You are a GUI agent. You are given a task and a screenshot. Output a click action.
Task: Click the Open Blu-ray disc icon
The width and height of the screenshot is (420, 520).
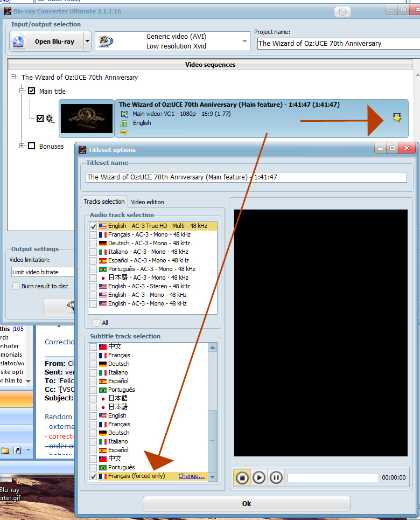click(x=18, y=41)
